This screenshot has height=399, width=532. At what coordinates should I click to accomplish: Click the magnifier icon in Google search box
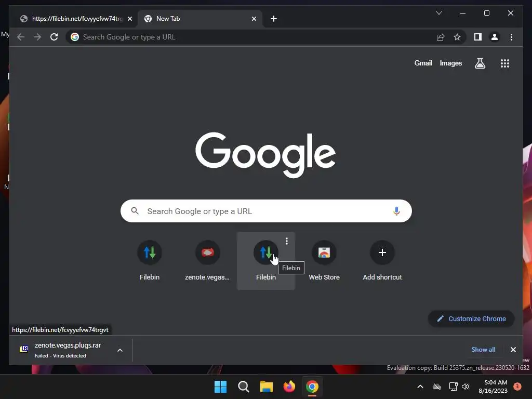pyautogui.click(x=135, y=211)
